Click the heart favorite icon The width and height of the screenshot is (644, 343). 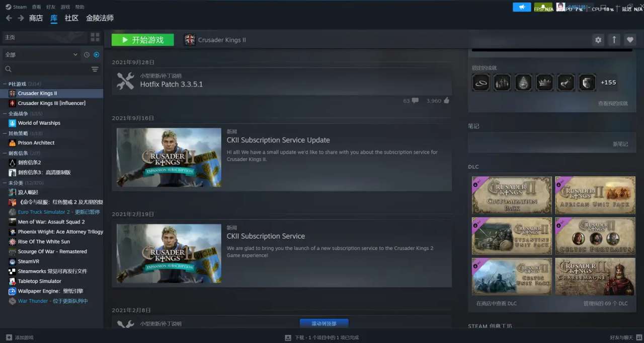(630, 40)
